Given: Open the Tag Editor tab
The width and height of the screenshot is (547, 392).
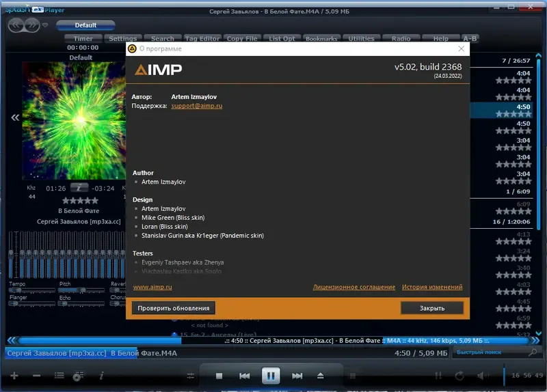Looking at the screenshot, I should 202,38.
